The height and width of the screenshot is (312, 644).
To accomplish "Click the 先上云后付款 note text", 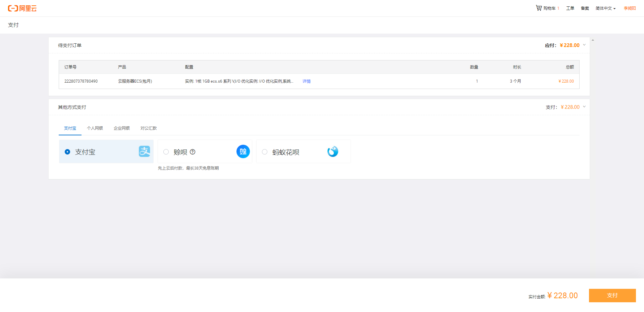I will coord(188,168).
